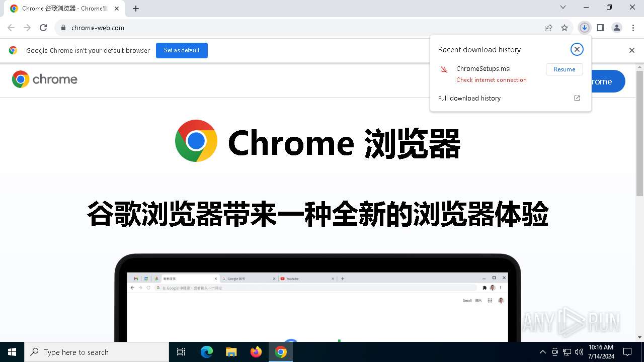This screenshot has width=644, height=362.
Task: Click the Chrome taskbar icon
Action: (281, 352)
